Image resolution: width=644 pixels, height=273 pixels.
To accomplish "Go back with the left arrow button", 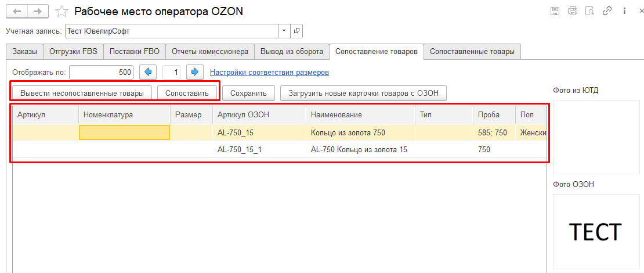I will pos(17,11).
